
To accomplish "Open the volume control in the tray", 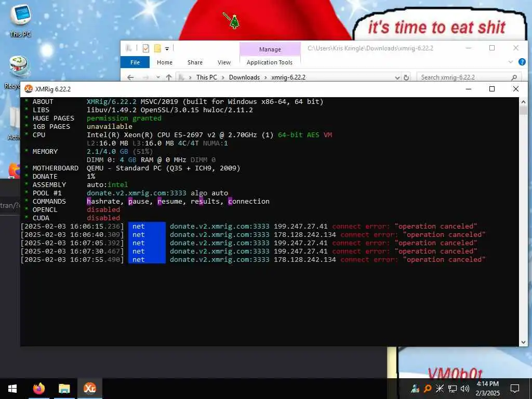I will tap(465, 389).
